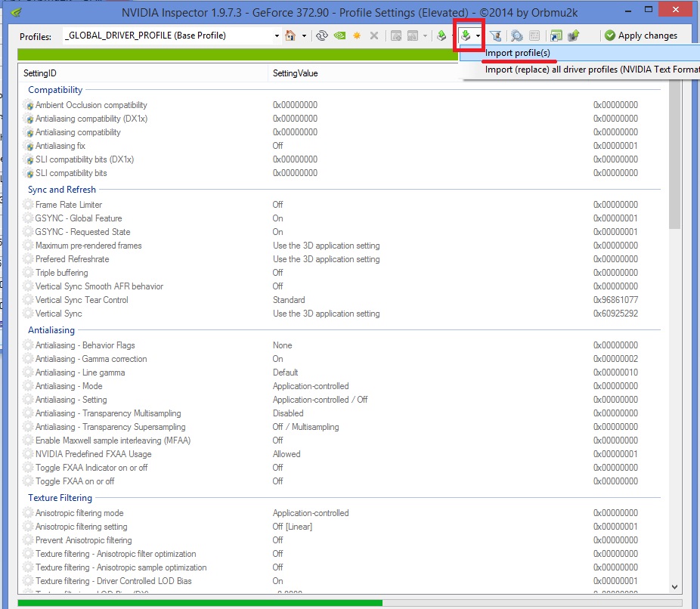Click the Apply changes button
Screen dimensions: 700x609
641,36
